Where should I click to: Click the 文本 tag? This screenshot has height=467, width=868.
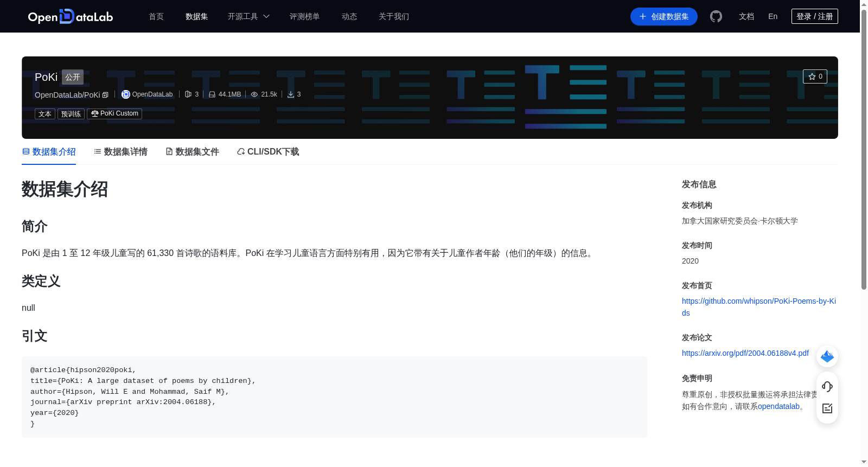coord(45,114)
